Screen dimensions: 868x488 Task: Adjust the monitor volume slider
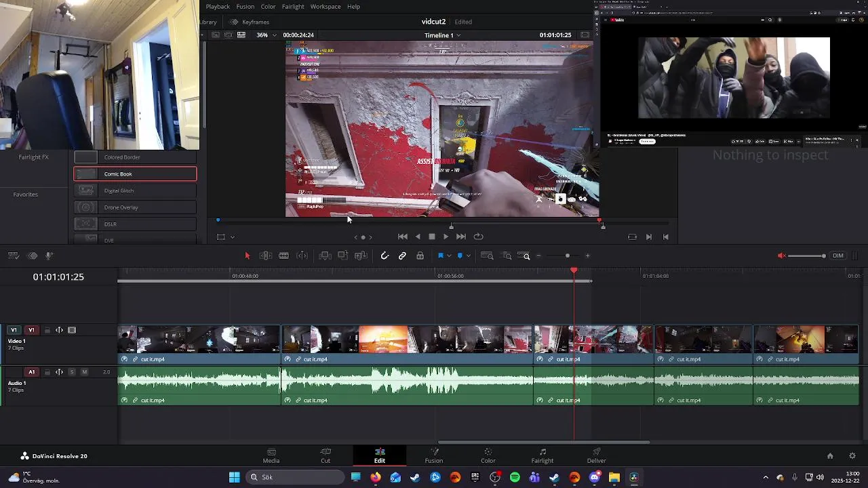(x=807, y=256)
